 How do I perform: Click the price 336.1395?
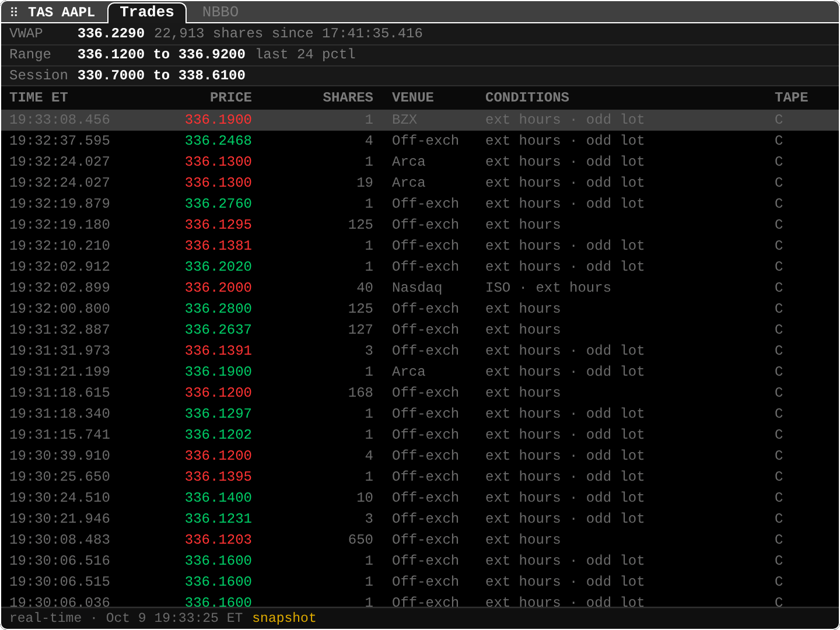(218, 477)
